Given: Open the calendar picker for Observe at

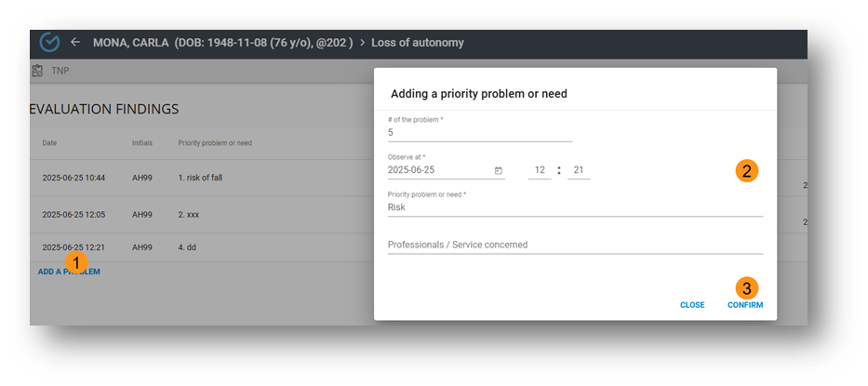Looking at the screenshot, I should (x=498, y=171).
